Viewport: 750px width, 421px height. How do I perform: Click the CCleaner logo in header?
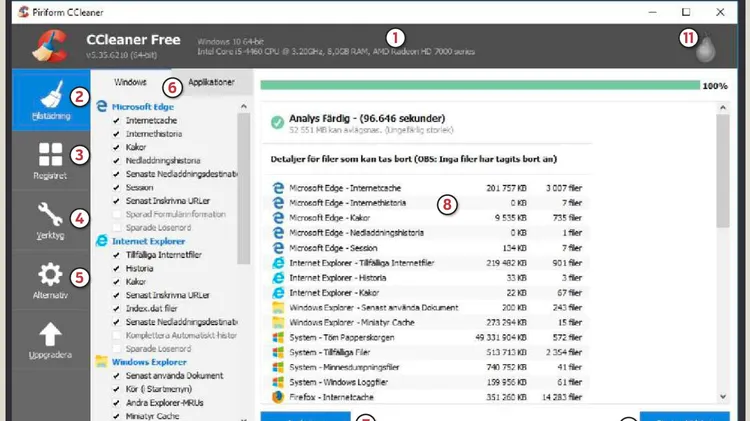tap(49, 46)
